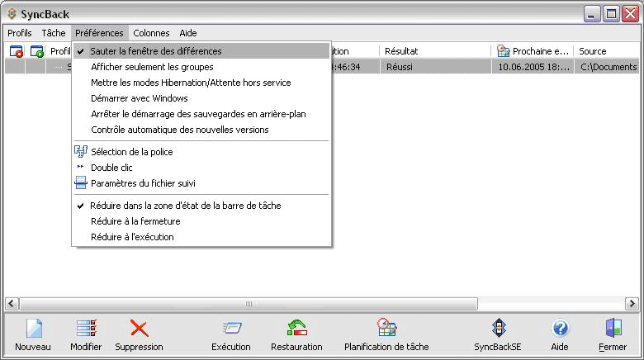
Task: Open Planification de tâche scheduler icon
Action: pyautogui.click(x=386, y=329)
